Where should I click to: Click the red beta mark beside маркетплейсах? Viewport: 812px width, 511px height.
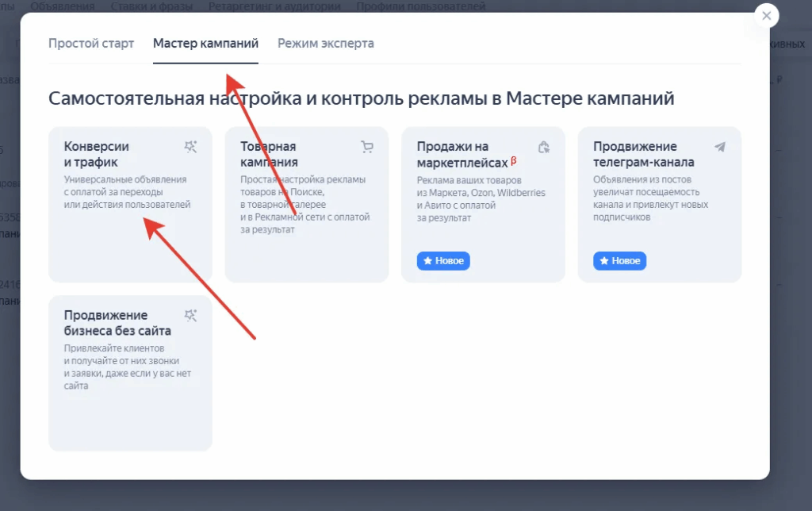point(513,160)
